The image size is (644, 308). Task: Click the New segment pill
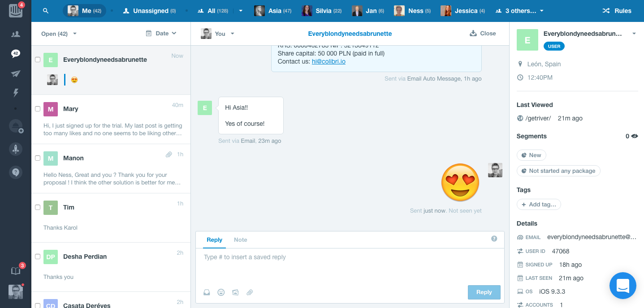[x=531, y=155]
